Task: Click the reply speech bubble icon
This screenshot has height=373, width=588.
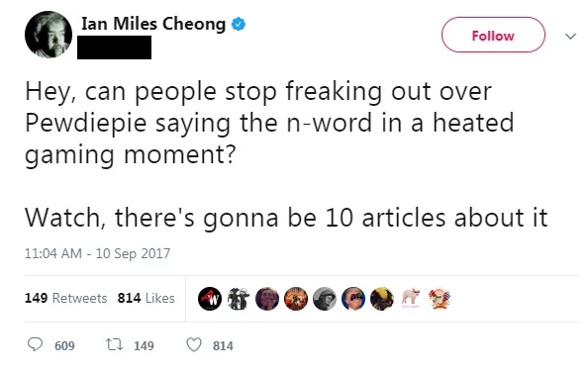Action: tap(35, 343)
